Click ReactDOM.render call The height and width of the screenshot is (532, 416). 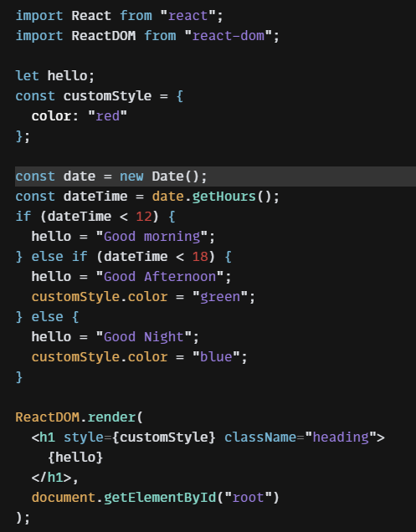tap(80, 417)
